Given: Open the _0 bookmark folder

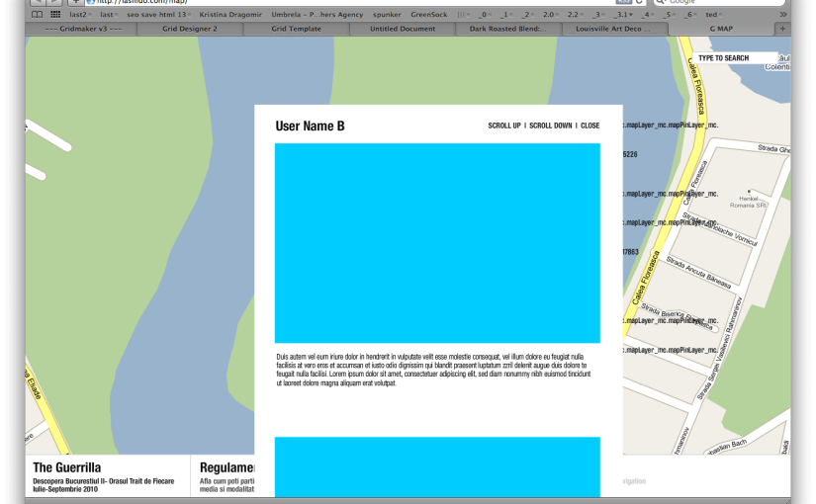Looking at the screenshot, I should [485, 15].
